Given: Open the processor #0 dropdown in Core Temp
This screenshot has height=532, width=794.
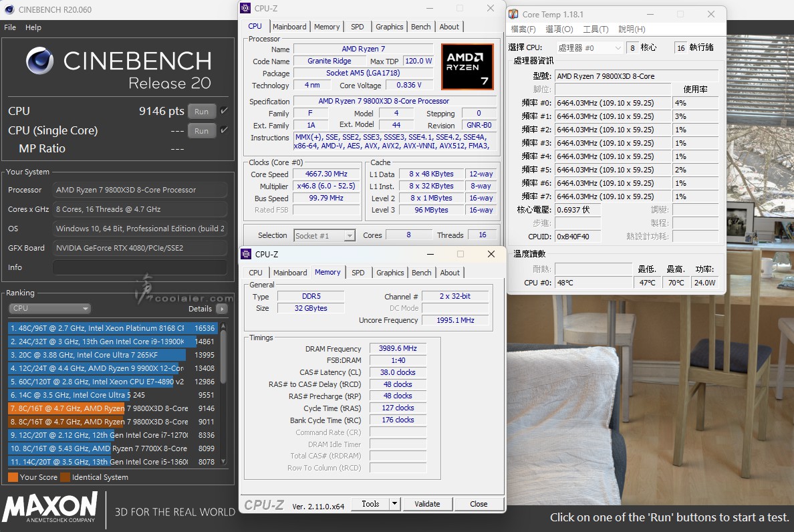Looking at the screenshot, I should [589, 47].
